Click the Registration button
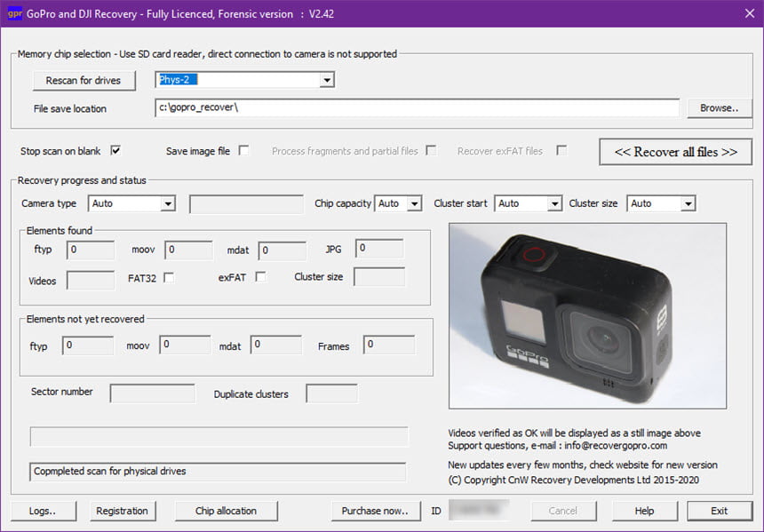The height and width of the screenshot is (532, 764). [123, 511]
